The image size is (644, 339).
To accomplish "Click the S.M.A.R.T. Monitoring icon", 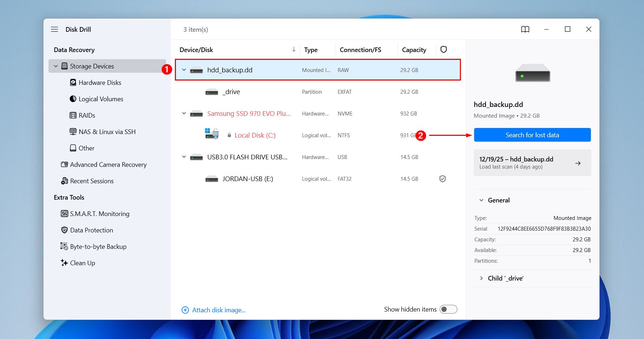I will click(x=64, y=214).
